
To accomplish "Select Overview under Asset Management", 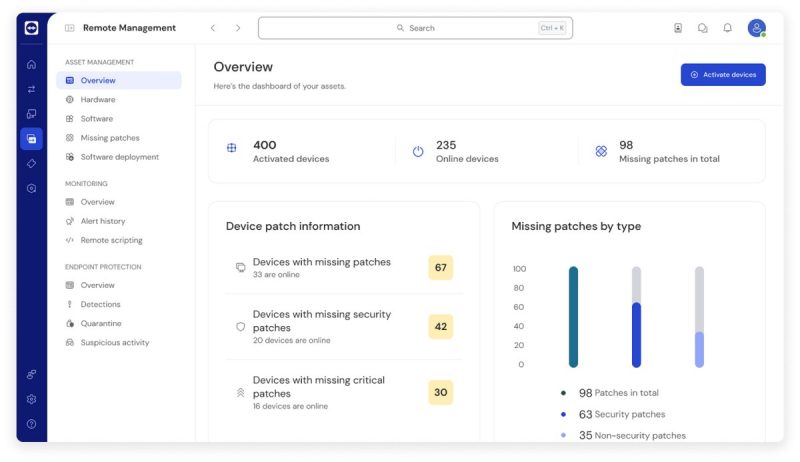I will click(119, 81).
